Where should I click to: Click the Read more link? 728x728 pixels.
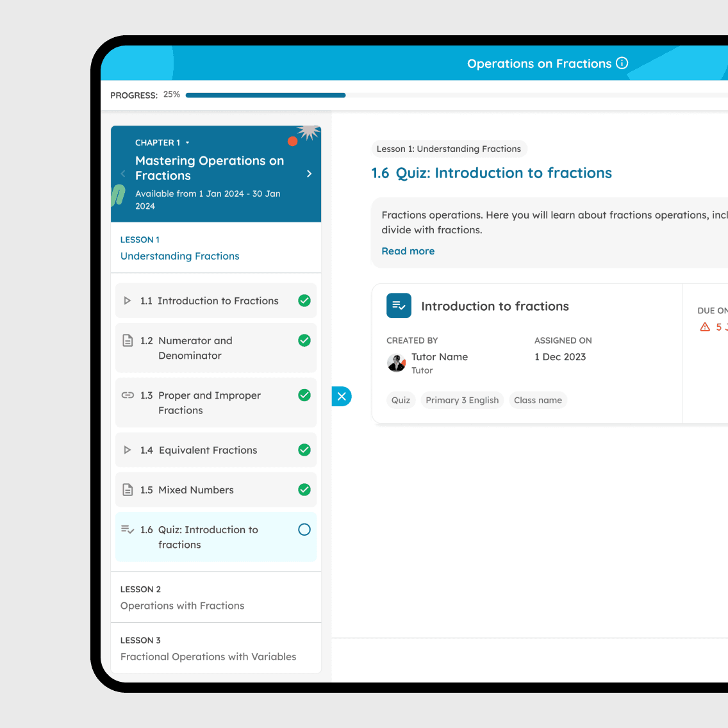pyautogui.click(x=408, y=251)
